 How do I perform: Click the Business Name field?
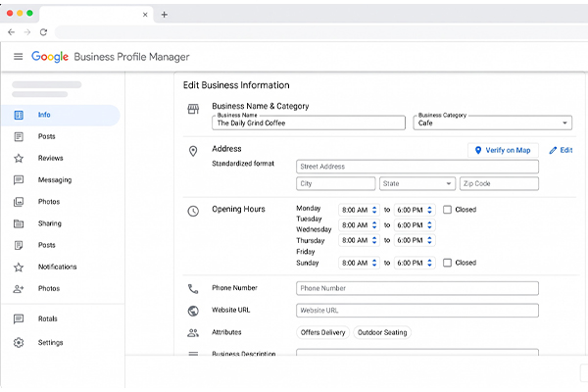point(309,122)
